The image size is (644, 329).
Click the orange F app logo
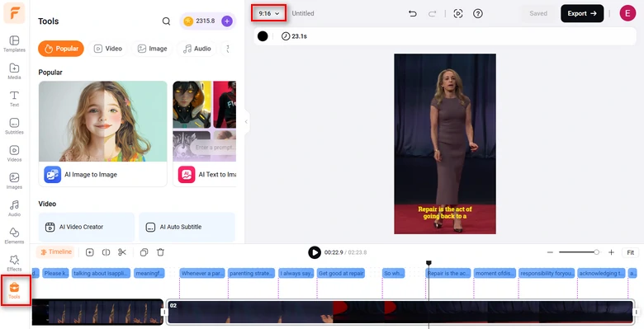(14, 12)
